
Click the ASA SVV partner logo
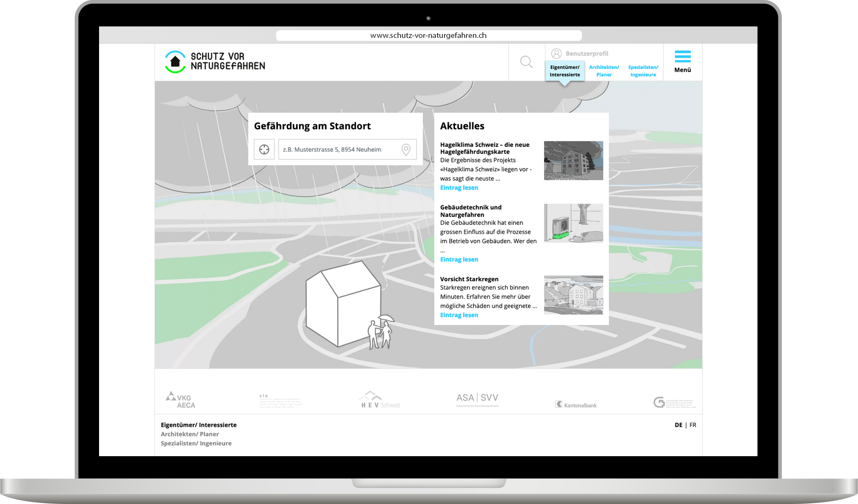477,399
